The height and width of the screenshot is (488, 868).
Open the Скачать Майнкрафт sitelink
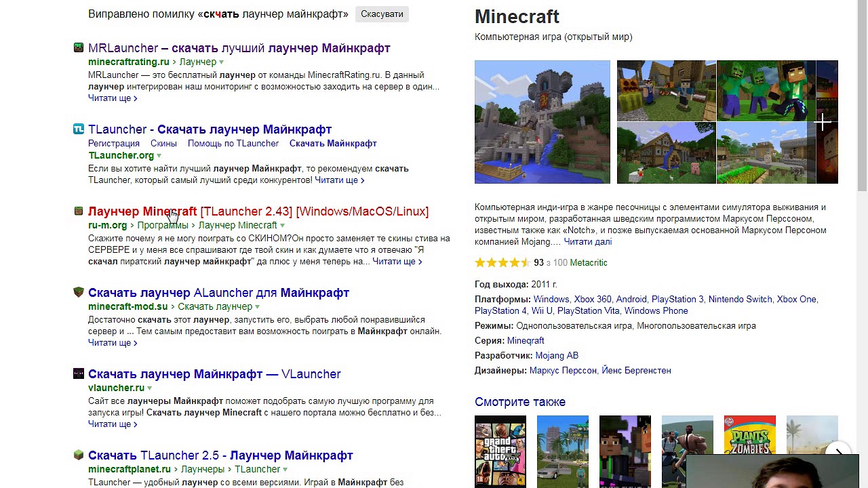333,144
